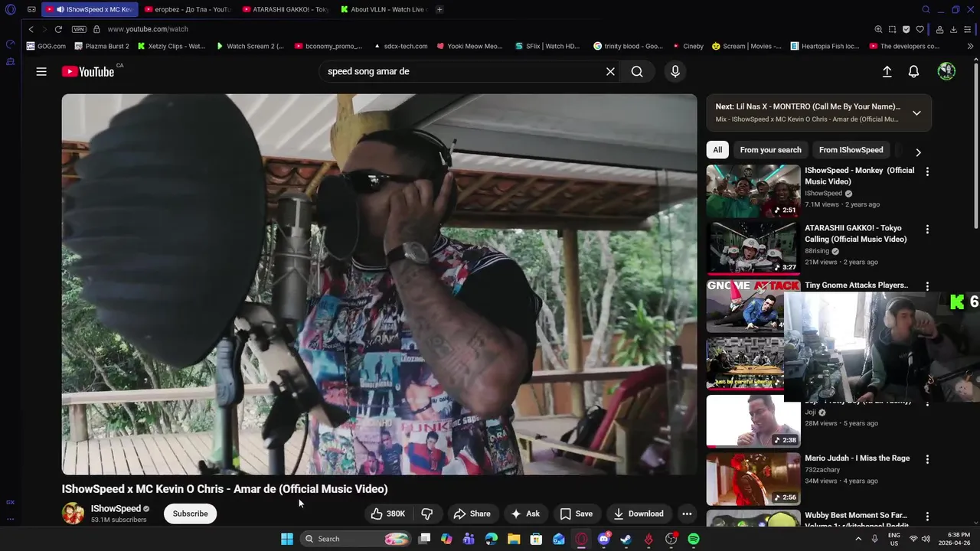Open menu for Mario Judah video
The width and height of the screenshot is (980, 551).
[x=927, y=459]
